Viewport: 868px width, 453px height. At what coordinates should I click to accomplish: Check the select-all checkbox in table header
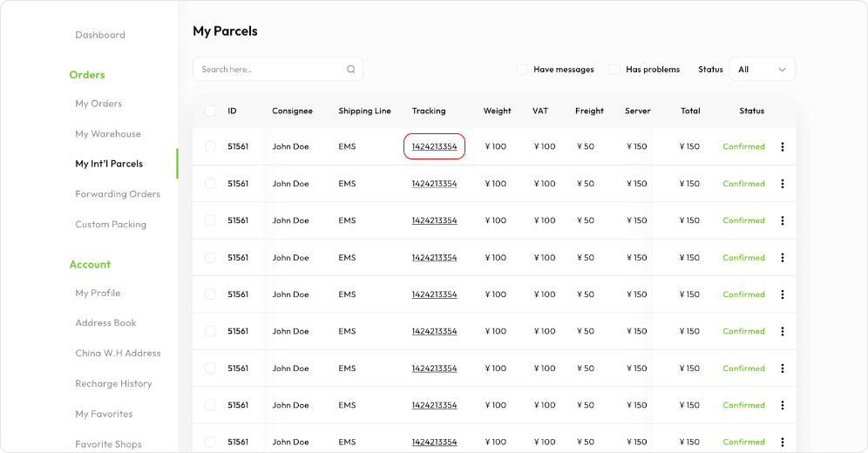210,111
